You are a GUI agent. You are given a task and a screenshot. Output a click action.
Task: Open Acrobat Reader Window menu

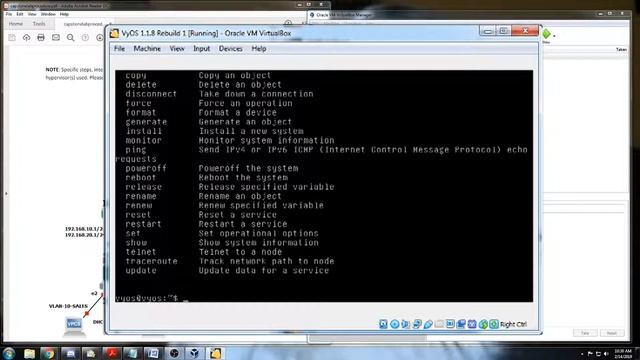click(x=48, y=14)
